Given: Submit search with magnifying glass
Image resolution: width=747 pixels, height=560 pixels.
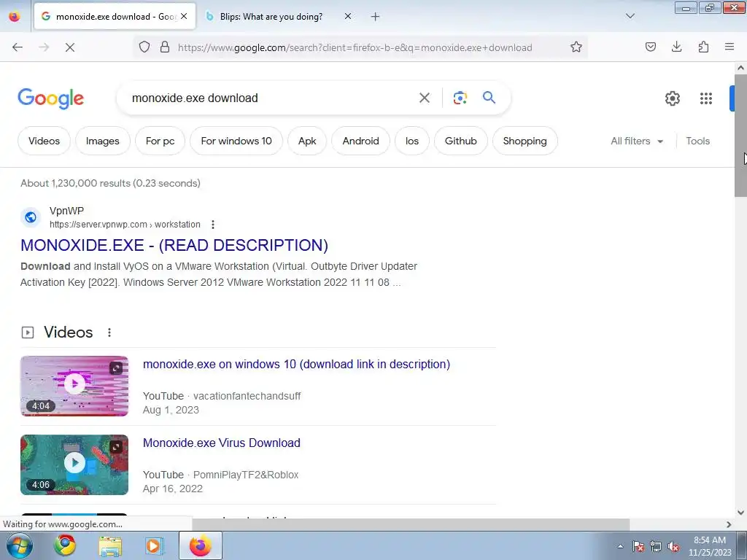Looking at the screenshot, I should coord(489,98).
